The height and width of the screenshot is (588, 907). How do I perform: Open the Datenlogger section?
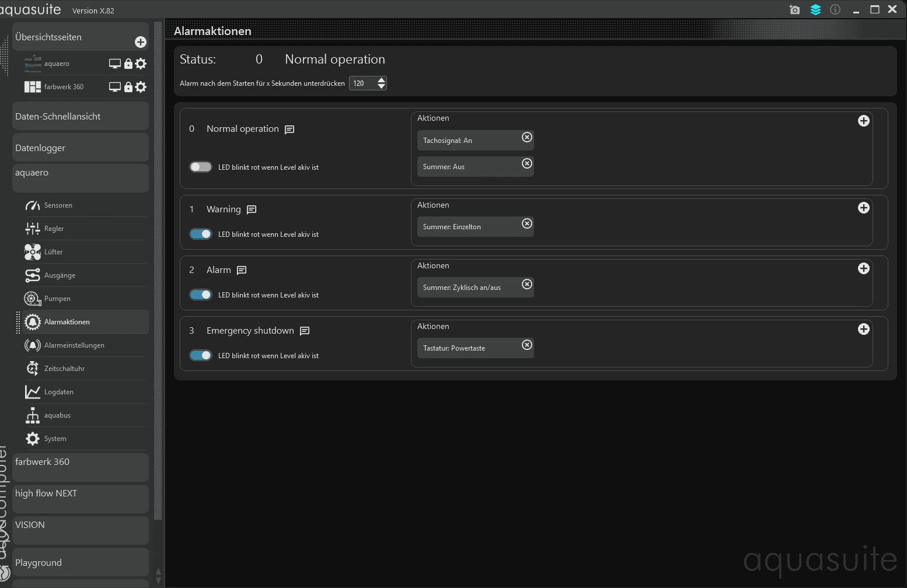(81, 148)
